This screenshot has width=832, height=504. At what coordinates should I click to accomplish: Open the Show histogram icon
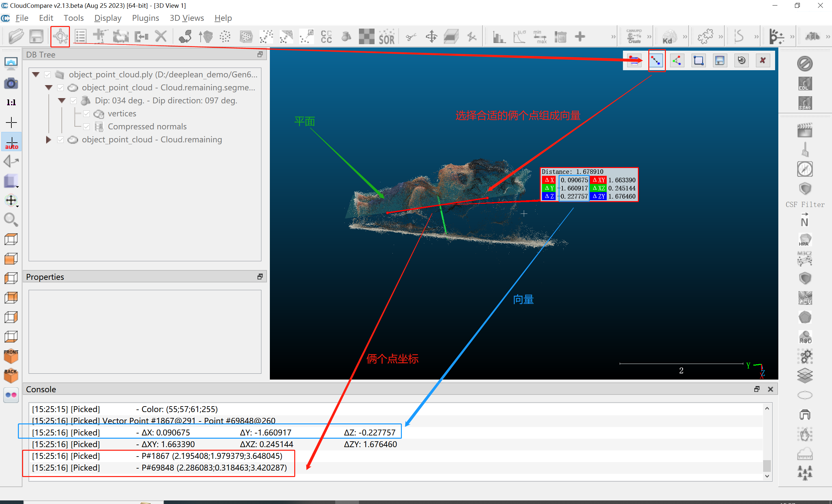(499, 36)
